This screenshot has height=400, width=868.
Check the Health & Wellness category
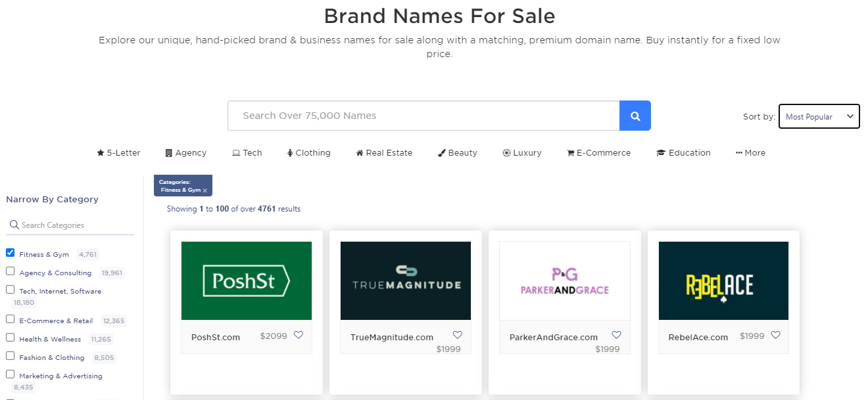pyautogui.click(x=11, y=338)
